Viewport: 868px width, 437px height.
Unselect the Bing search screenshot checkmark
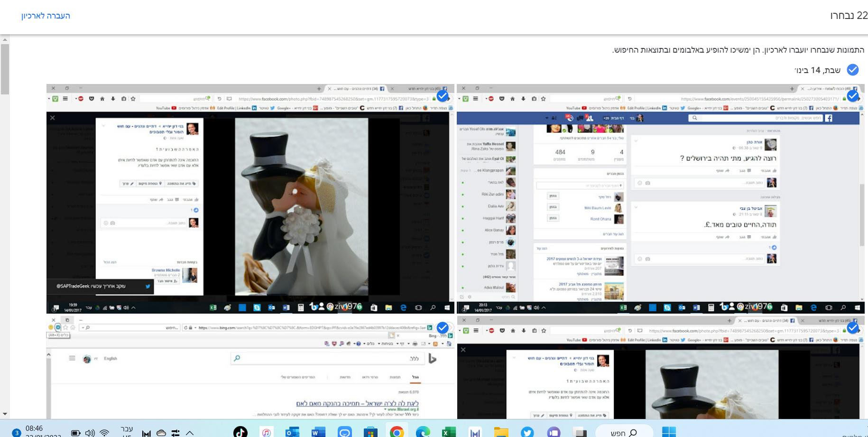click(x=442, y=327)
